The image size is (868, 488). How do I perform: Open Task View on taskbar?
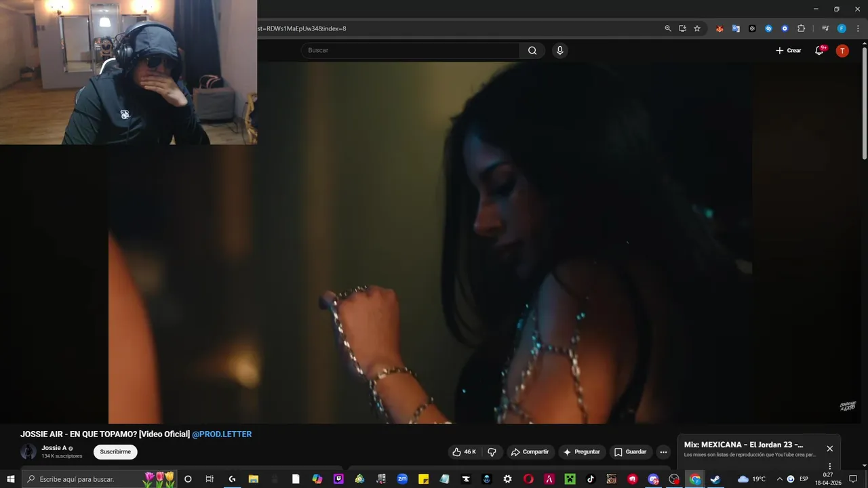point(210,479)
